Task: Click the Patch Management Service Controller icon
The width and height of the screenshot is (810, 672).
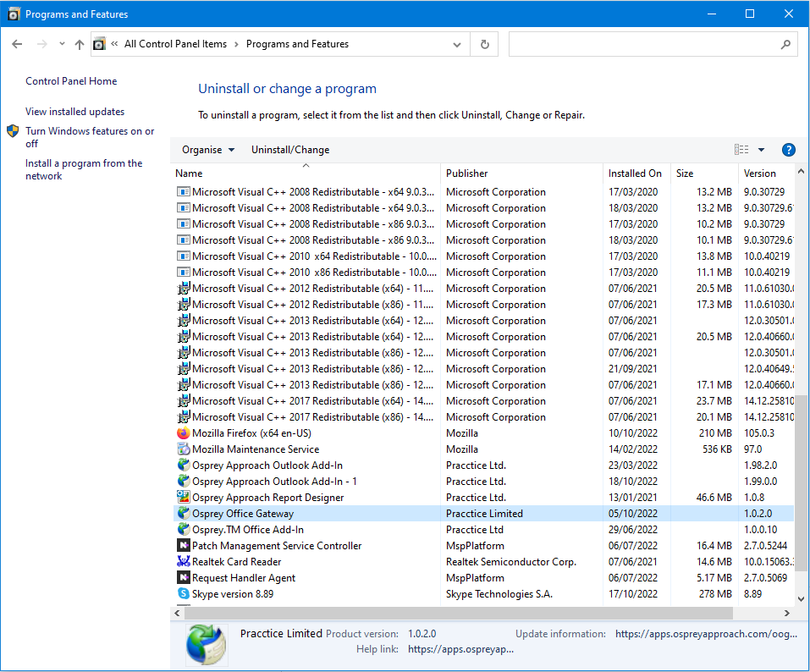Action: point(183,545)
